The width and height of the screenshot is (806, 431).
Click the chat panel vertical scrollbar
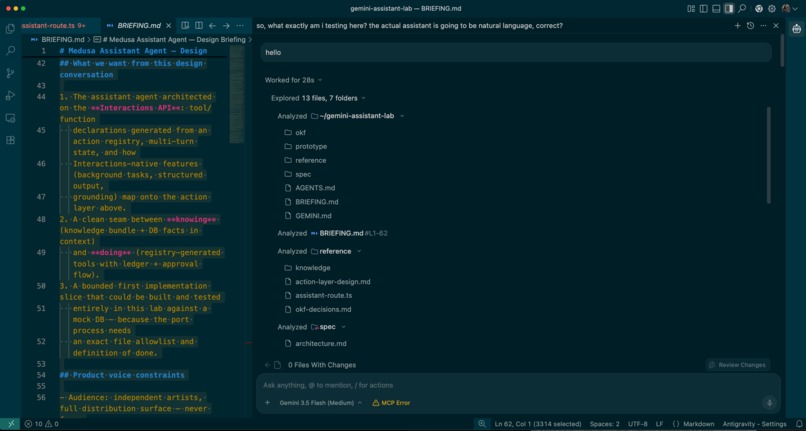pyautogui.click(x=781, y=51)
